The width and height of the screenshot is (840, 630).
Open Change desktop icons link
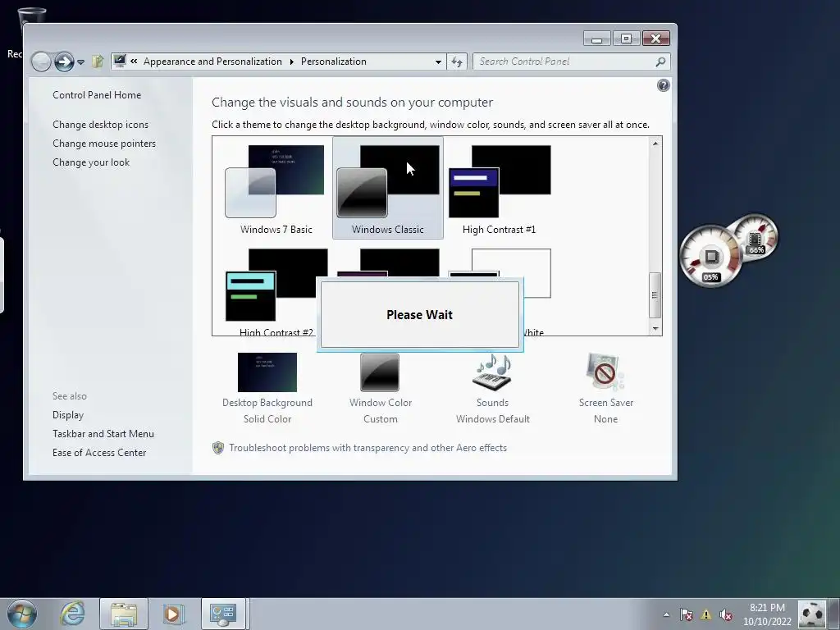[100, 125]
